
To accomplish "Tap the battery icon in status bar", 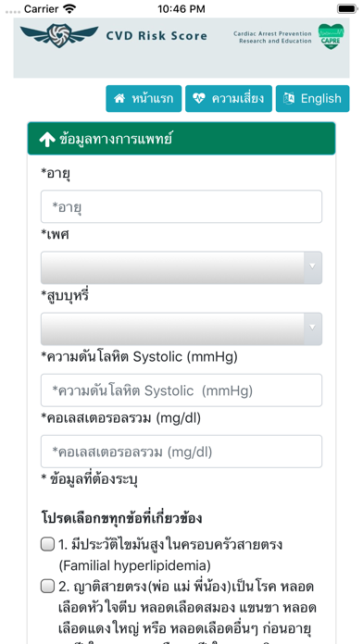I will point(346,8).
